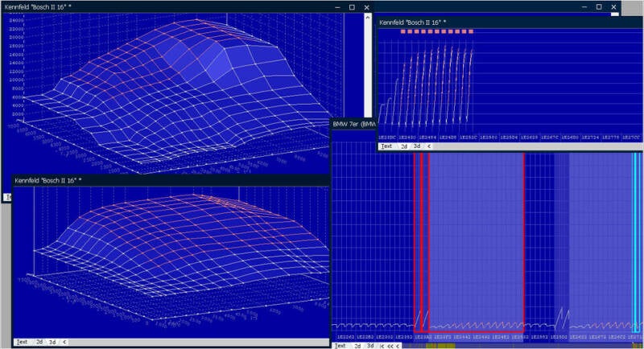Minimize the top-right outer window
The image size is (644, 349).
coord(584,7)
